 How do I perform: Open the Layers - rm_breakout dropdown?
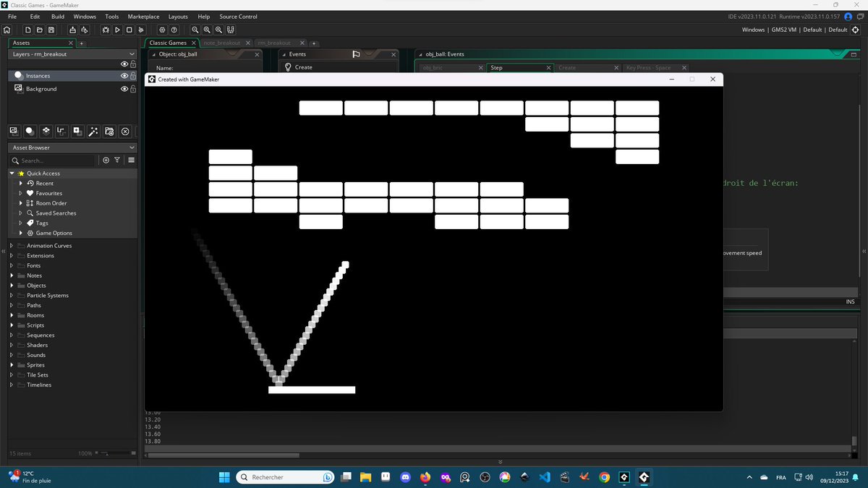(132, 54)
